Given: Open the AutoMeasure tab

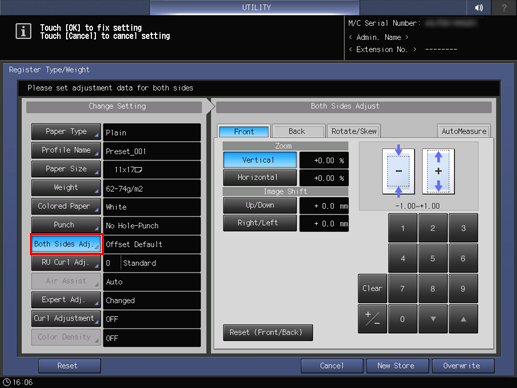Looking at the screenshot, I should [464, 131].
